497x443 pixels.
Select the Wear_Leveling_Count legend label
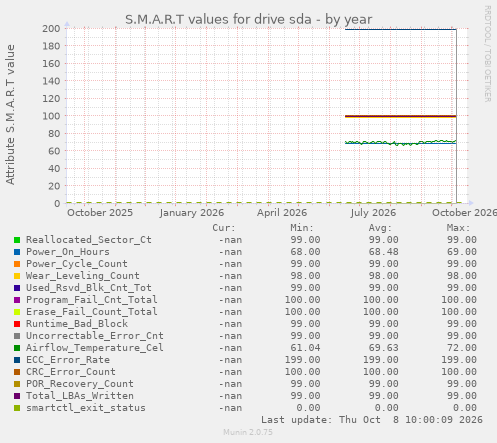point(83,276)
